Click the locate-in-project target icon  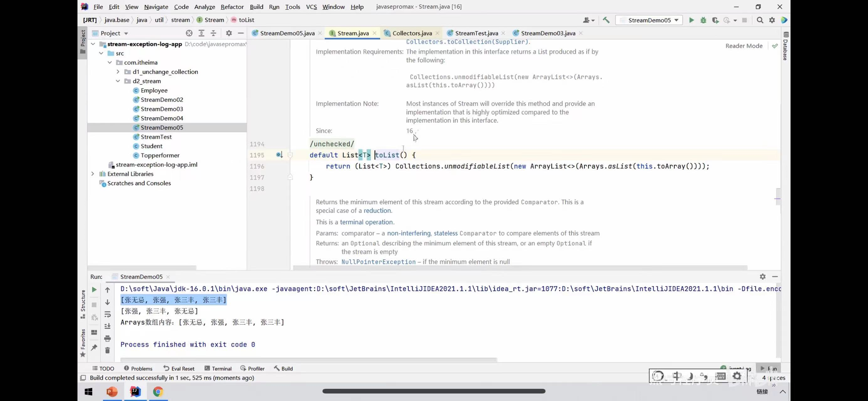(189, 33)
